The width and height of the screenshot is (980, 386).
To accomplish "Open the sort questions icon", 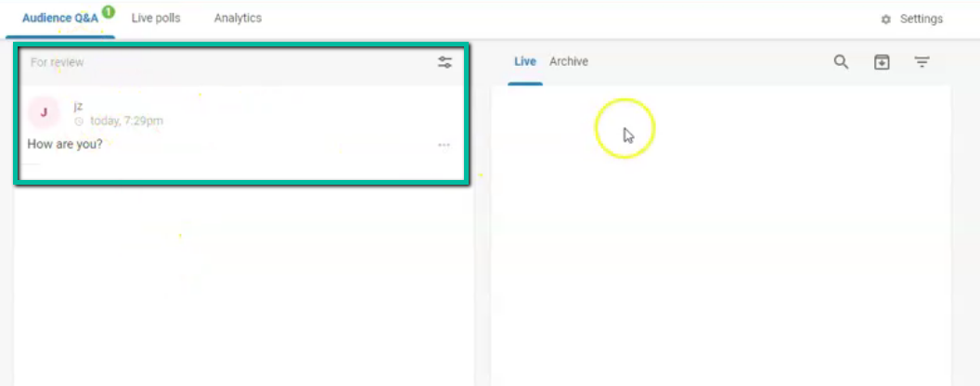I will 922,62.
